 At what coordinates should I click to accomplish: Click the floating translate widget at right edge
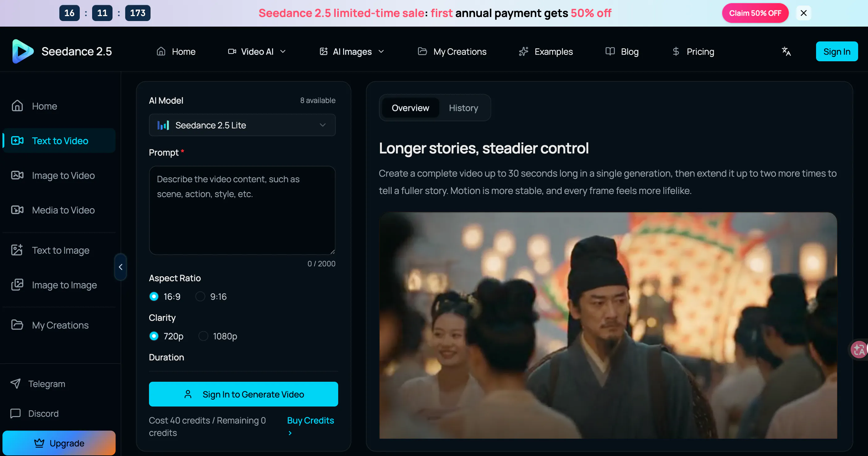coord(859,349)
